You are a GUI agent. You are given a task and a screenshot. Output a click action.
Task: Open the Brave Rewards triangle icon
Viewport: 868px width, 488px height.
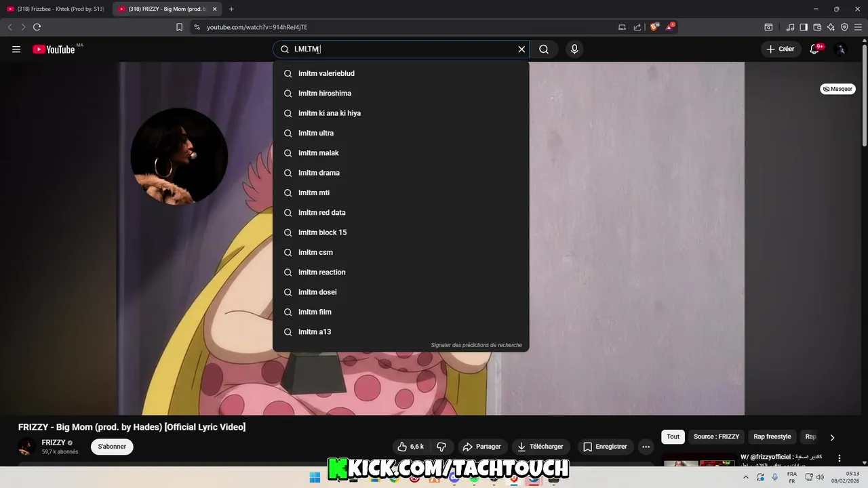click(669, 27)
